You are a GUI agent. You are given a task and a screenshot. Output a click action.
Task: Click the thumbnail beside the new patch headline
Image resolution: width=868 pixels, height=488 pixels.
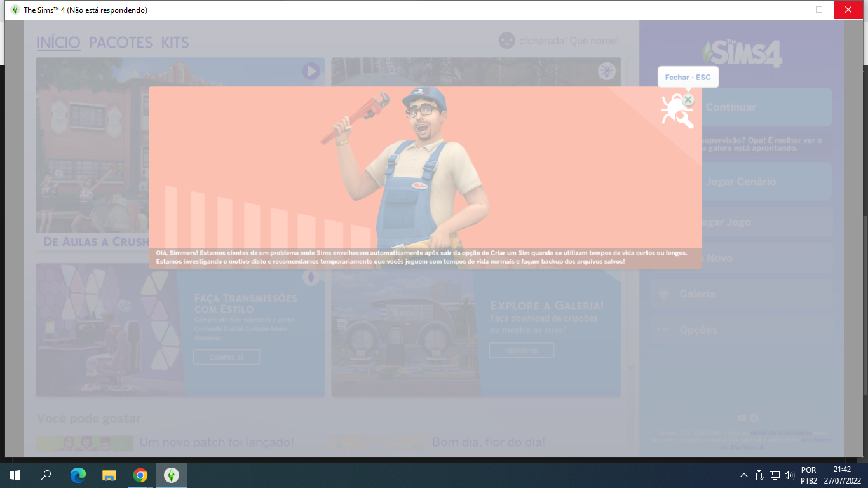pyautogui.click(x=85, y=443)
